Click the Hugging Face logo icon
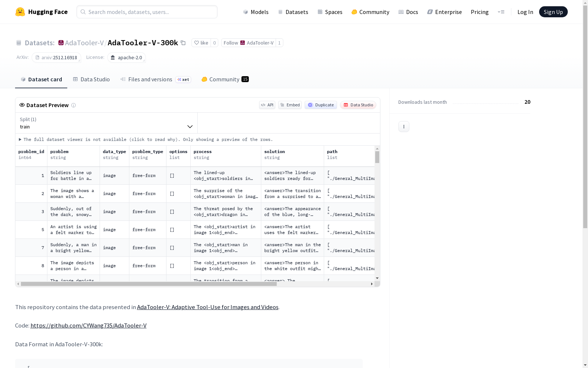 click(x=20, y=12)
